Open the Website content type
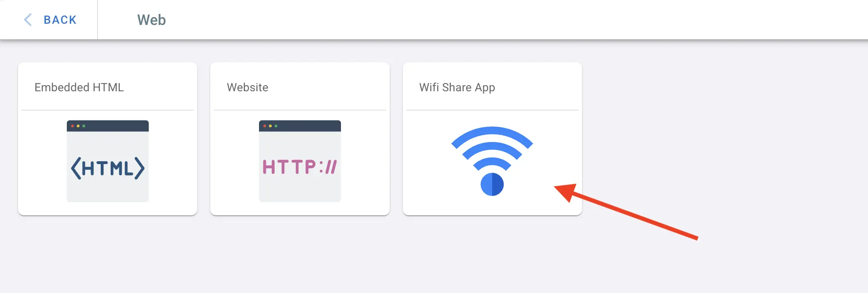868x293 pixels. tap(300, 139)
